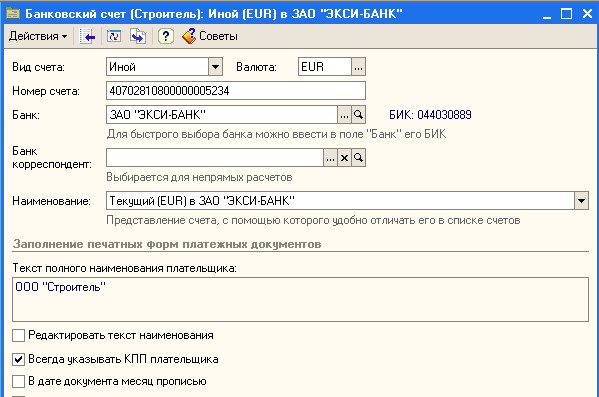Viewport: 599px width, 397px height.
Task: Minimize the Банковский счет window
Action: click(547, 15)
